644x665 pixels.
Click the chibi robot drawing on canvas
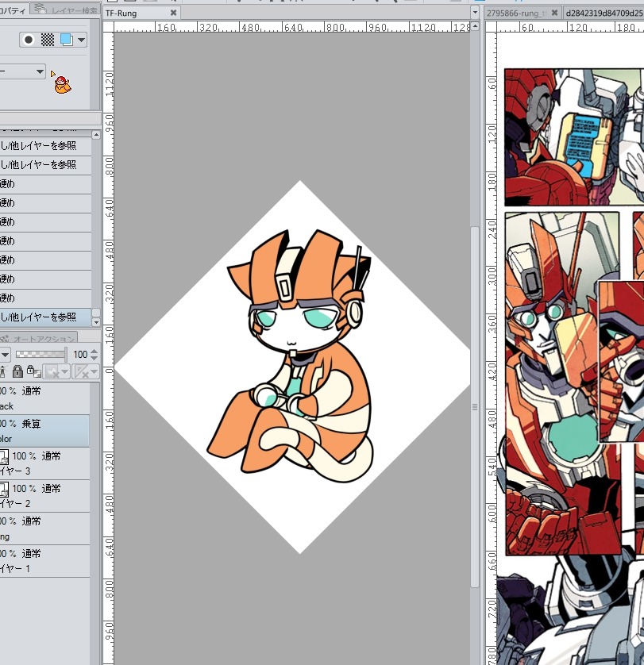click(x=290, y=356)
